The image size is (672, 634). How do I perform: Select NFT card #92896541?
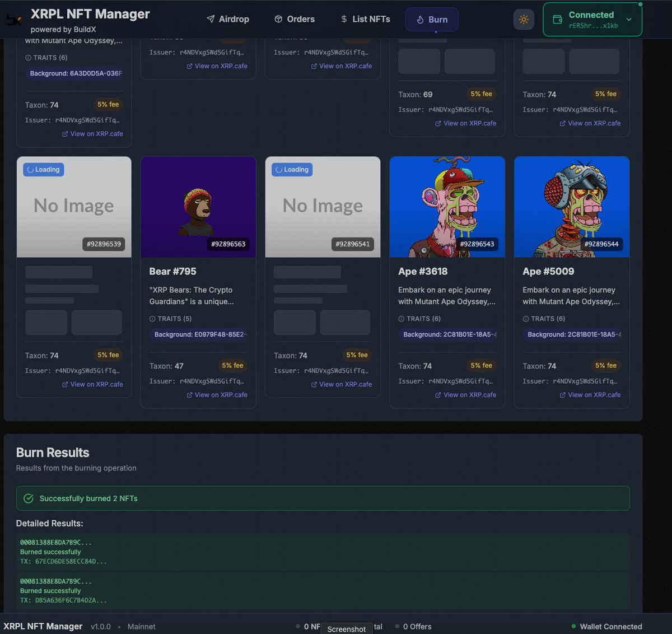pos(323,207)
